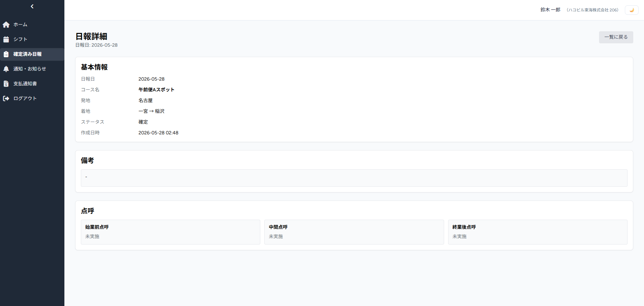Click the 中間点呼 card
The height and width of the screenshot is (306, 644).
click(354, 232)
